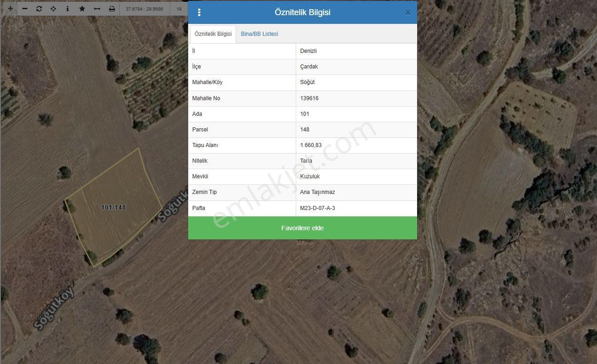
Task: Click the Parsel value 148
Action: coord(304,130)
